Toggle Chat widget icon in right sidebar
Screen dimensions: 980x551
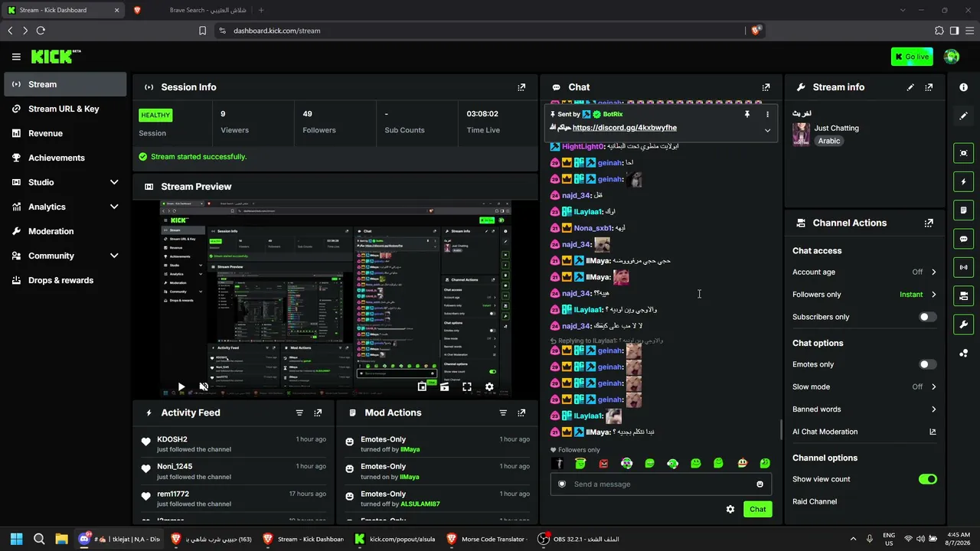963,239
